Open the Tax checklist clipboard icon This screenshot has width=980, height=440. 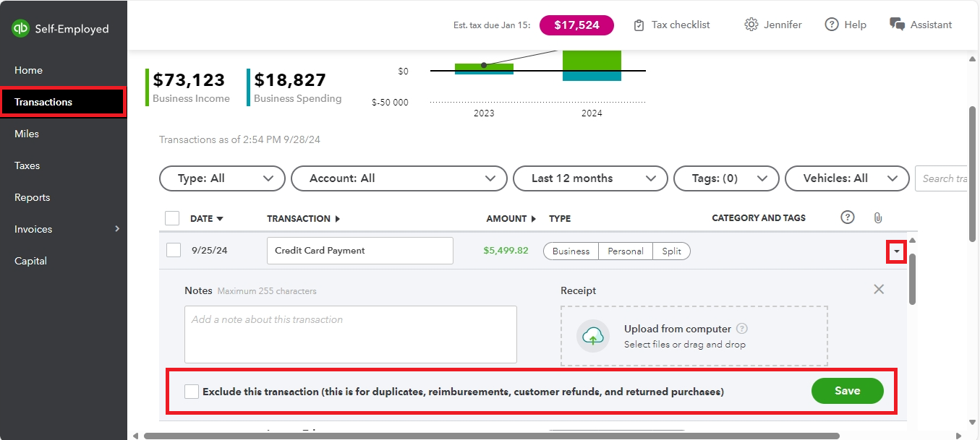pyautogui.click(x=639, y=25)
